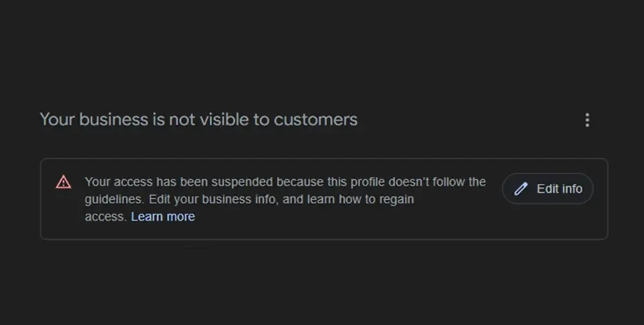The width and height of the screenshot is (644, 325).
Task: Open the three-dot more options menu
Action: click(x=587, y=120)
